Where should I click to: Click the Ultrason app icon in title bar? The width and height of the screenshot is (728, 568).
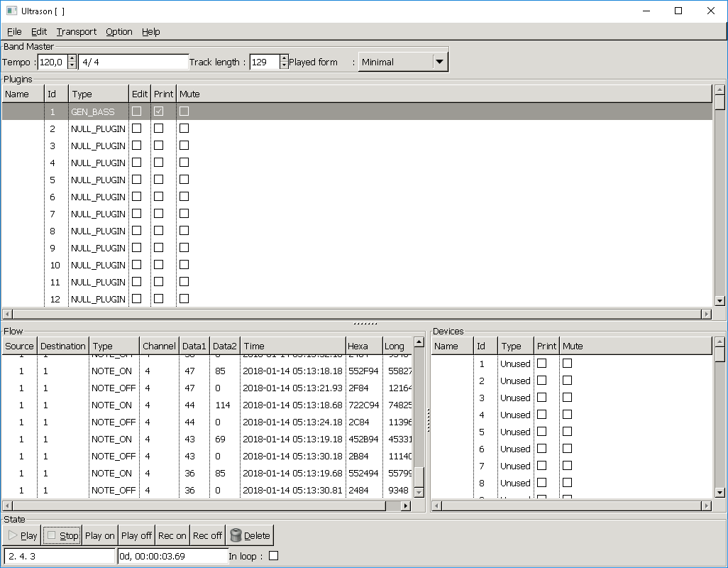(x=11, y=11)
